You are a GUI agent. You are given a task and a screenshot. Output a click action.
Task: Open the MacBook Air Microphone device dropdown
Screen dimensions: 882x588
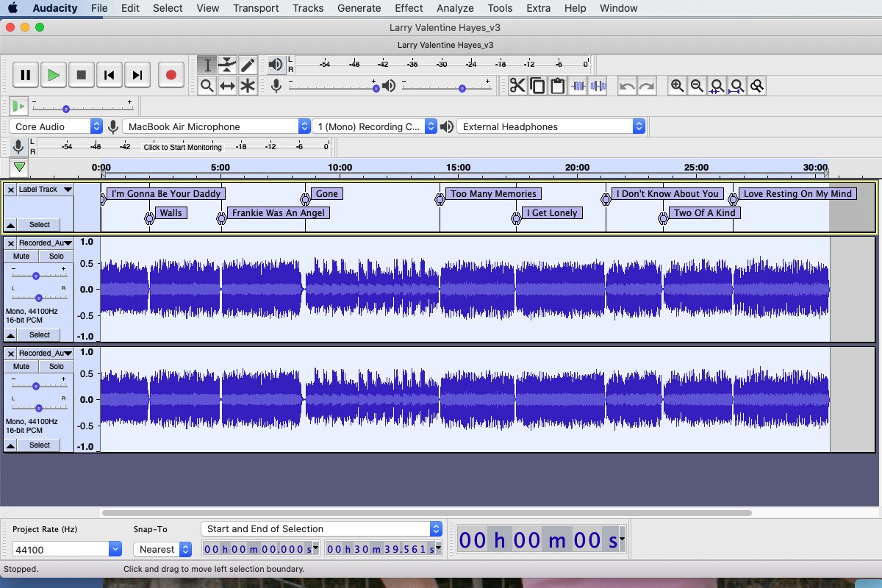[x=216, y=126]
